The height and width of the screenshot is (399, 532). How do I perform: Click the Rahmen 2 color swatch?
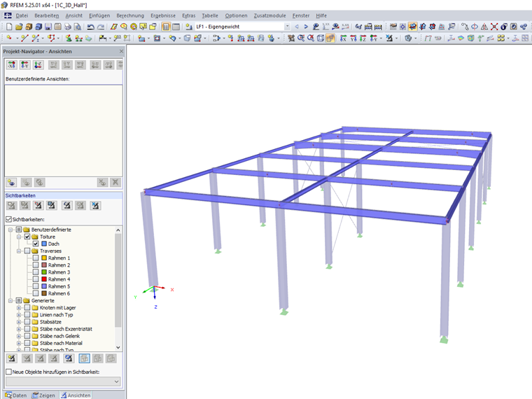[x=44, y=265]
